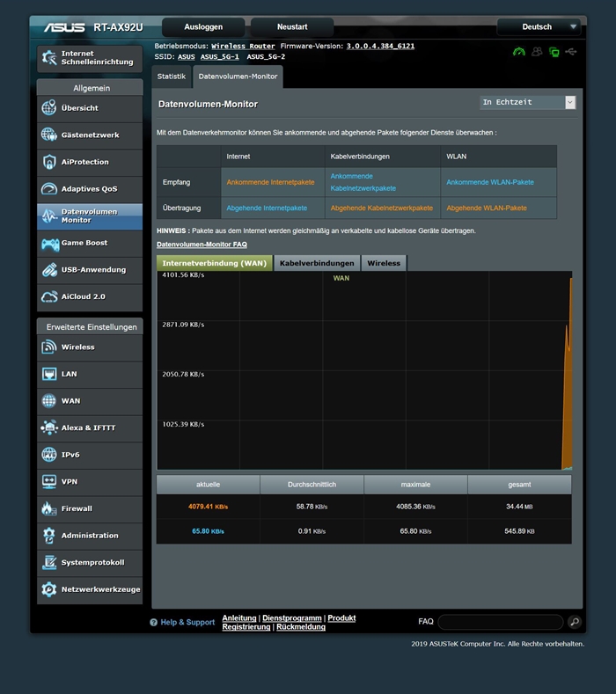Open the Übersicht globe icon
This screenshot has width=616, height=694.
pyautogui.click(x=48, y=107)
